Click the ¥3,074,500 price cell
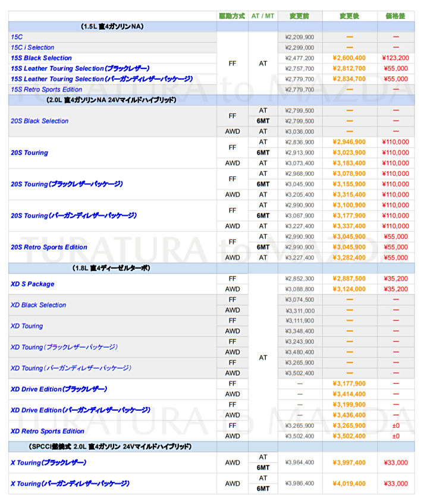This screenshot has width=424, height=504. 300,300
